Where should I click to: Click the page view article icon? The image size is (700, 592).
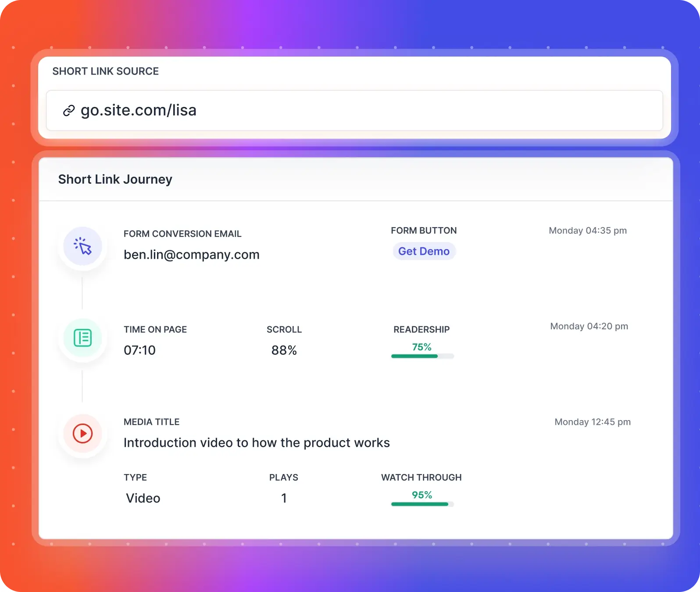click(82, 338)
